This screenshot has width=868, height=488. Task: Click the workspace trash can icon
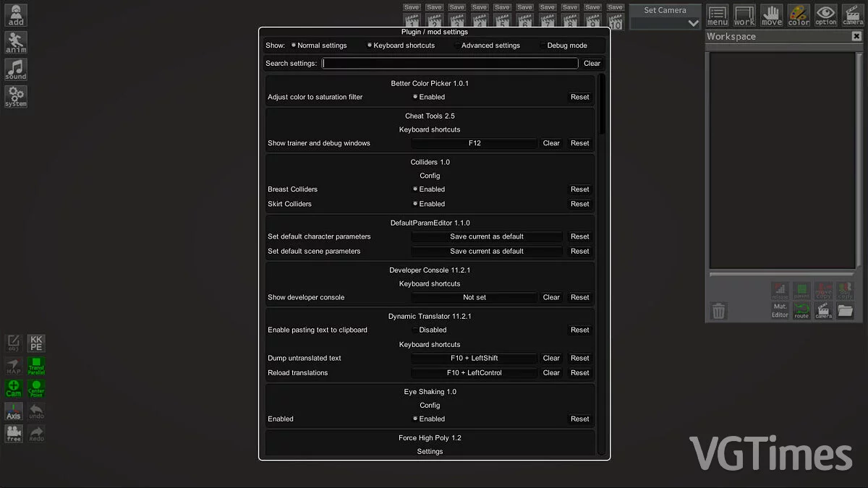coord(719,312)
